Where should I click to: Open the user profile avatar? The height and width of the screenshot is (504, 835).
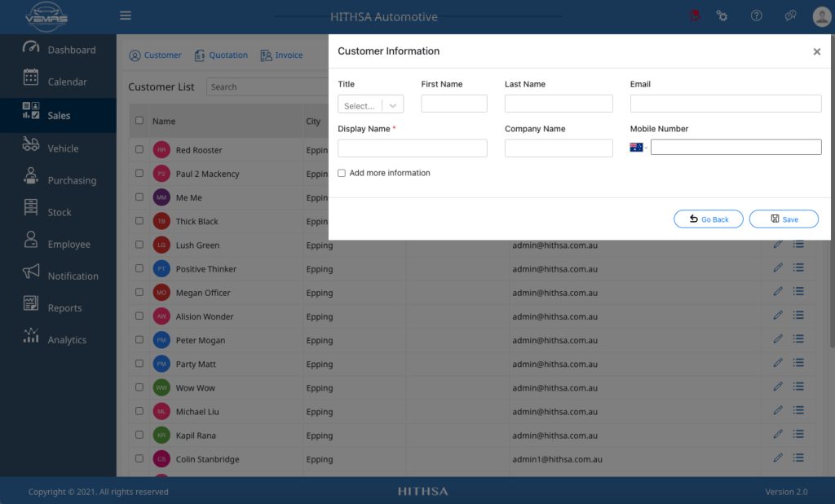coord(822,16)
